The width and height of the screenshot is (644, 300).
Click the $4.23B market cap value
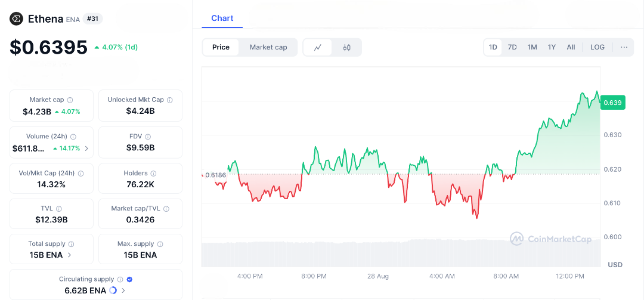point(37,112)
